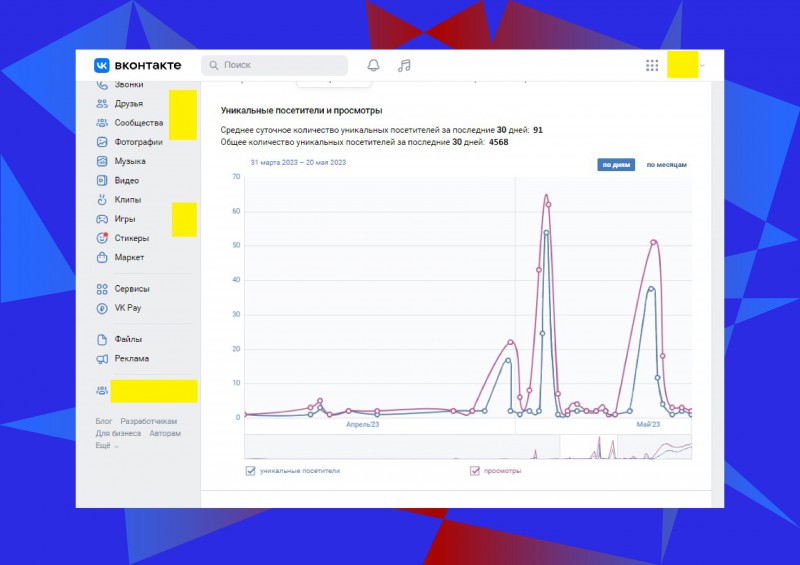Viewport: 800px width, 565px height.
Task: Open Видео in the sidebar
Action: click(x=127, y=180)
